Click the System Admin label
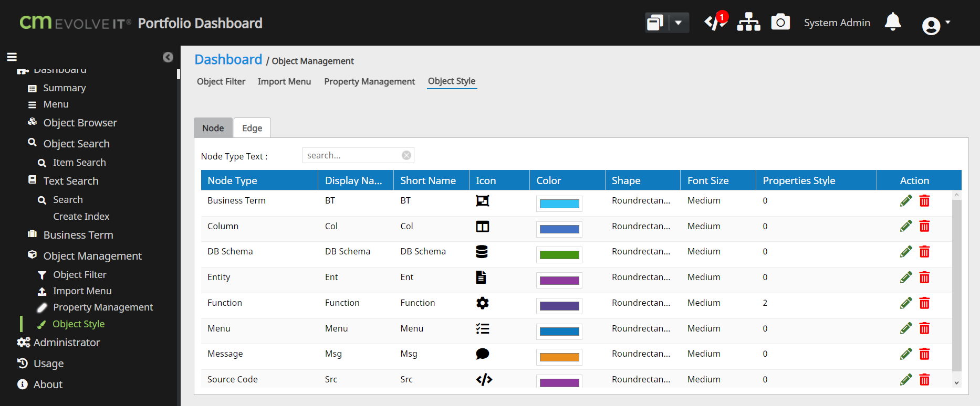 pos(837,23)
